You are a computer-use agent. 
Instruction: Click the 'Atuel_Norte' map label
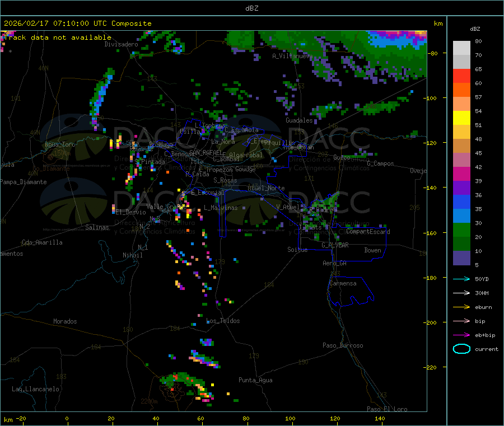click(x=266, y=188)
